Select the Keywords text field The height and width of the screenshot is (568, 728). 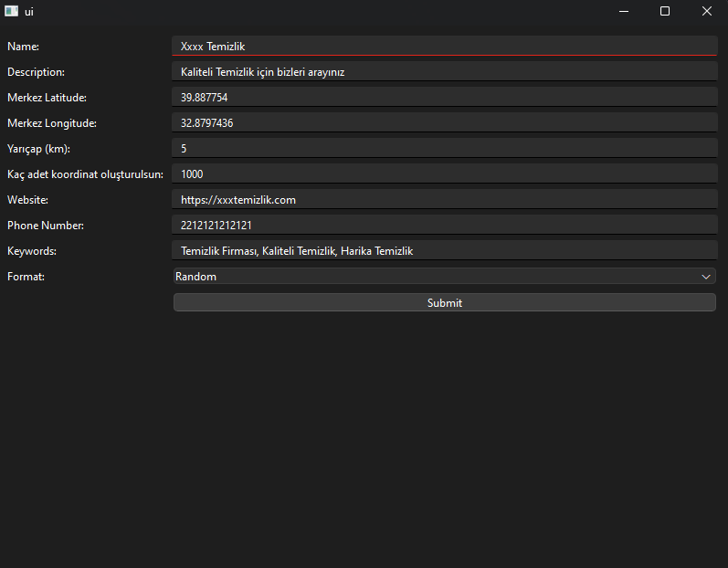[445, 250]
